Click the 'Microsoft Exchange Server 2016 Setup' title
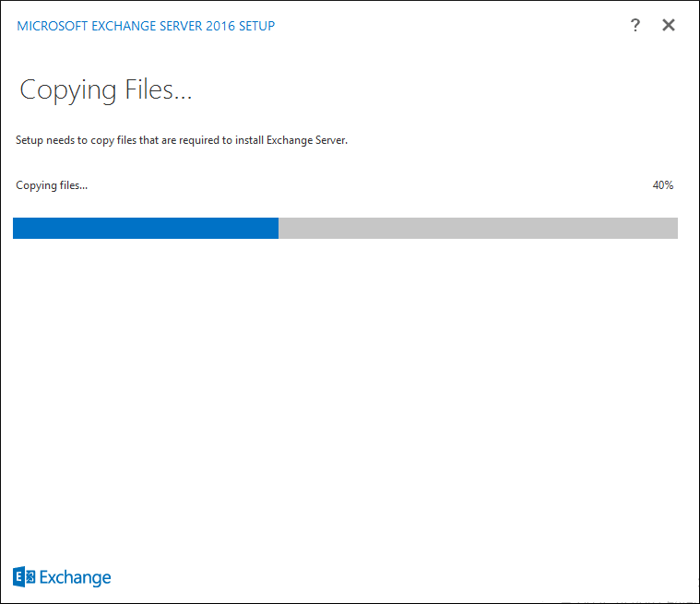This screenshot has height=604, width=700. tap(146, 26)
